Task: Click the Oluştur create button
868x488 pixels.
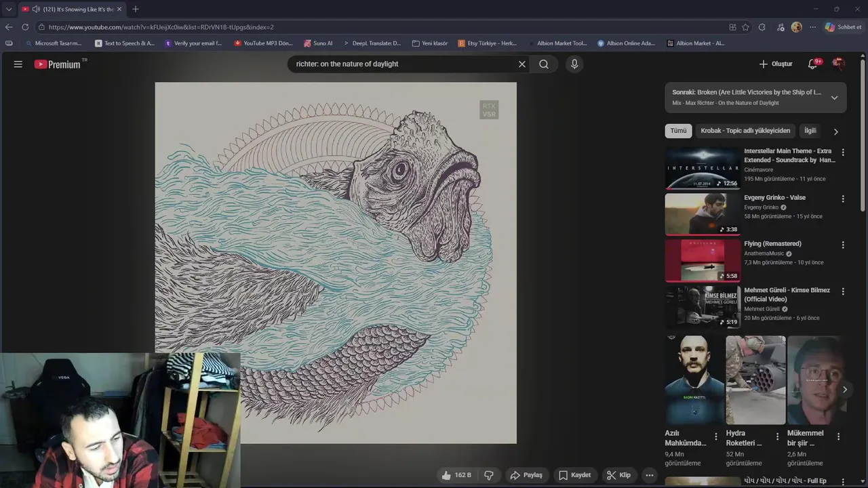Action: coord(776,64)
